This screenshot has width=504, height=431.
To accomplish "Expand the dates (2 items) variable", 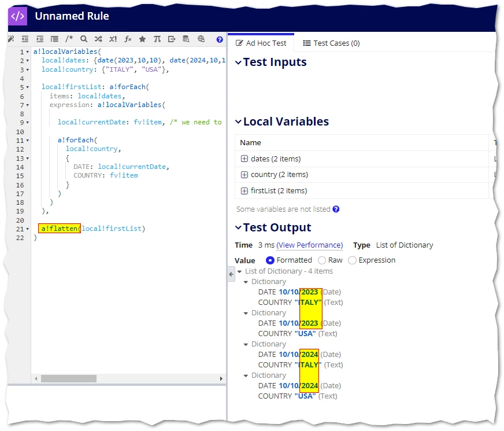I will coord(244,159).
